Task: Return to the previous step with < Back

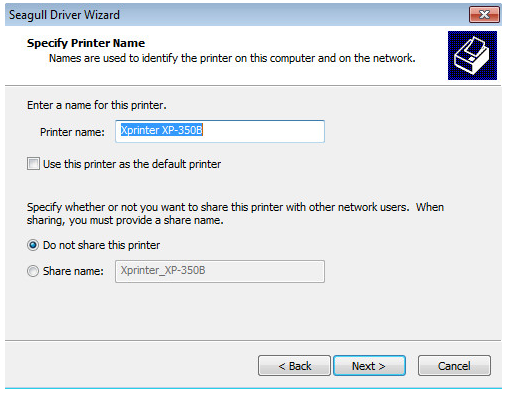Action: 294,365
